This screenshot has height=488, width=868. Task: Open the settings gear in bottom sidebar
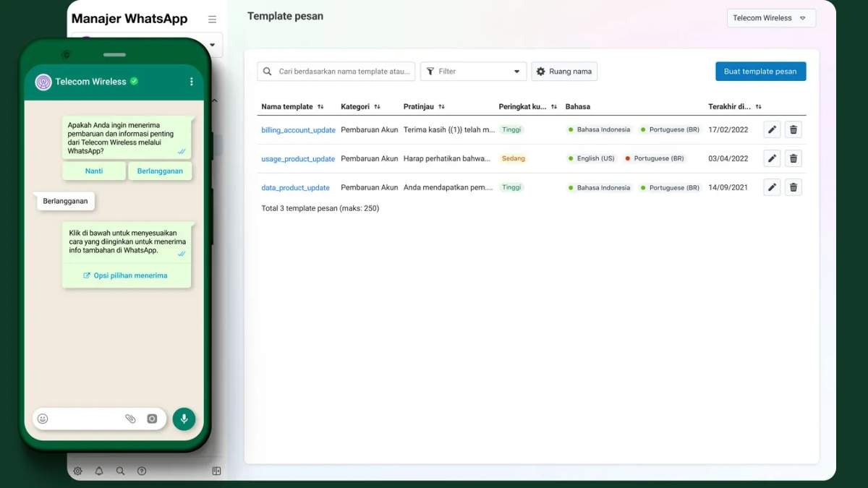(78, 471)
